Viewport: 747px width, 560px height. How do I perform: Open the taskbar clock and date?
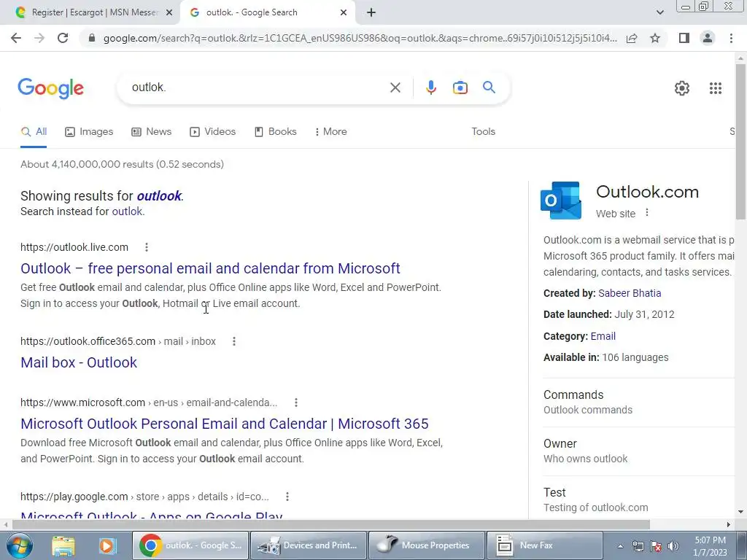pos(710,546)
